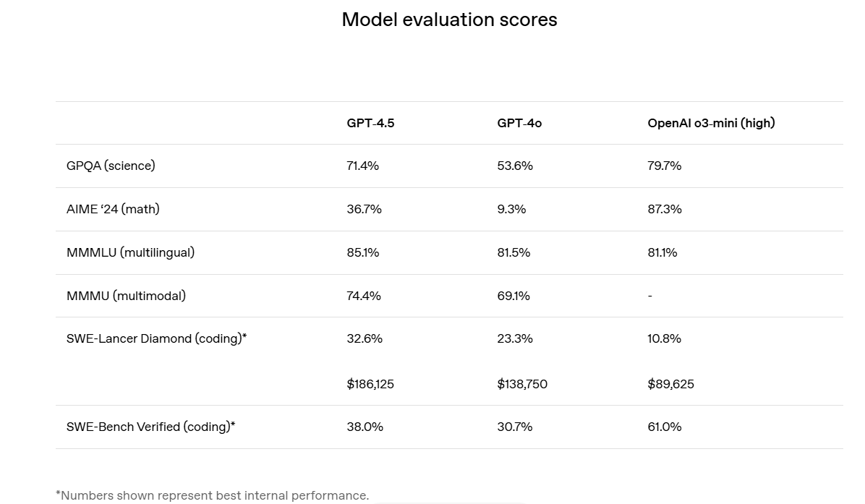The width and height of the screenshot is (865, 504).
Task: Click the SWE-Bench Verified (coding) label
Action: coord(150,427)
